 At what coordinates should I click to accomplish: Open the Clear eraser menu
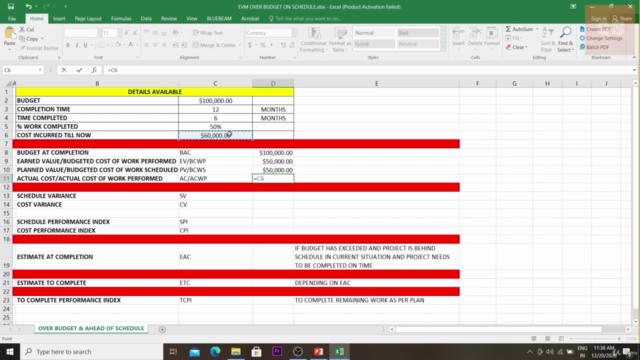[x=517, y=47]
